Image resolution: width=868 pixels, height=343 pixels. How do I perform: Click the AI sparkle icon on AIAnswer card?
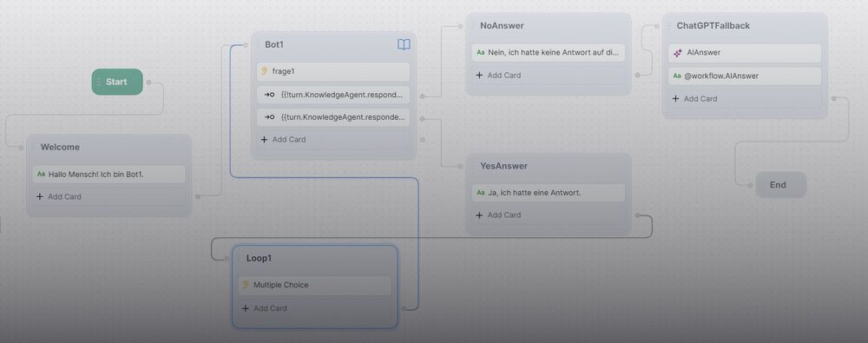678,53
